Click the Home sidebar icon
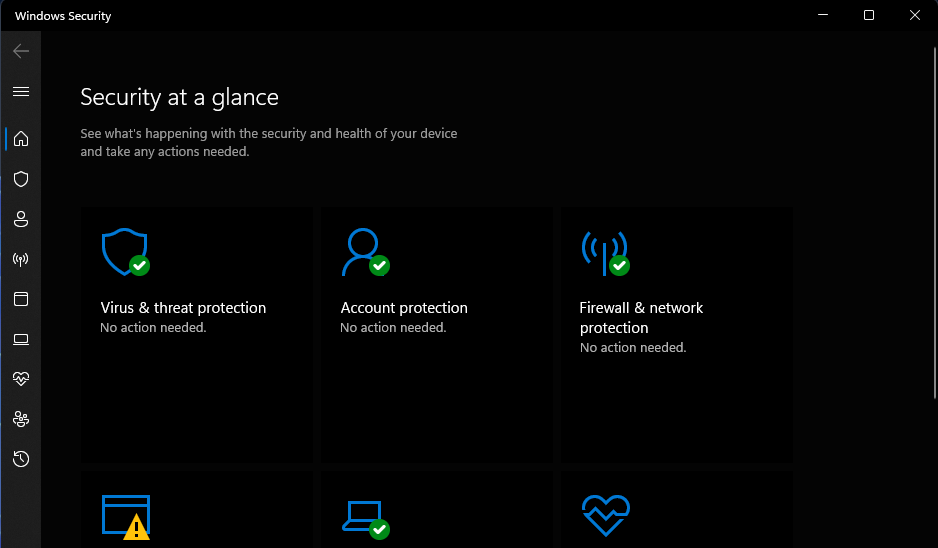The width and height of the screenshot is (938, 548). pos(20,139)
